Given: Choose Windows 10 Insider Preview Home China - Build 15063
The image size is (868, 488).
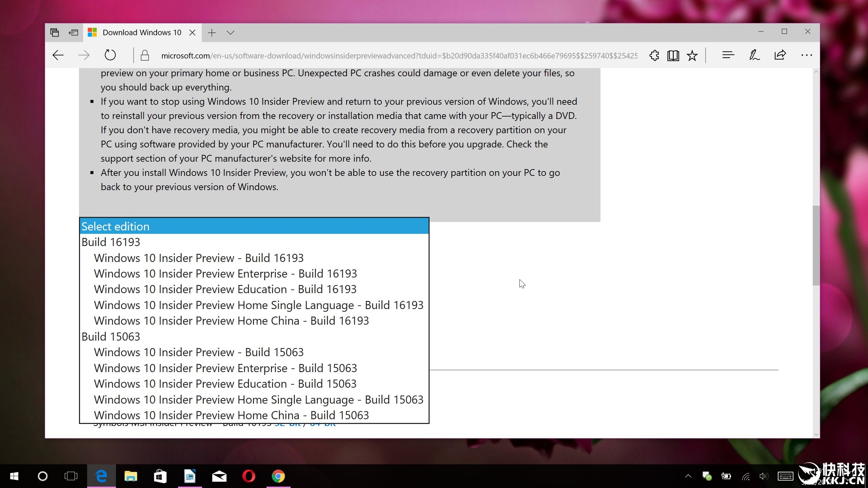Looking at the screenshot, I should [x=231, y=415].
